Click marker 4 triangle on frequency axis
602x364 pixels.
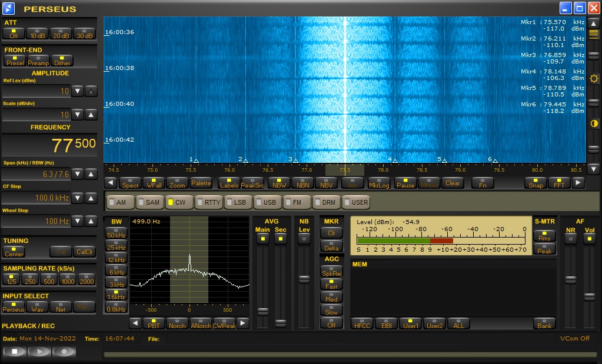[x=395, y=161]
